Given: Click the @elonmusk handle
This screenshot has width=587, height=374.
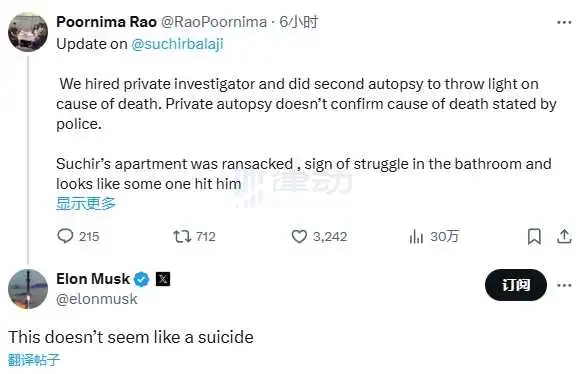Looking at the screenshot, I should [97, 299].
